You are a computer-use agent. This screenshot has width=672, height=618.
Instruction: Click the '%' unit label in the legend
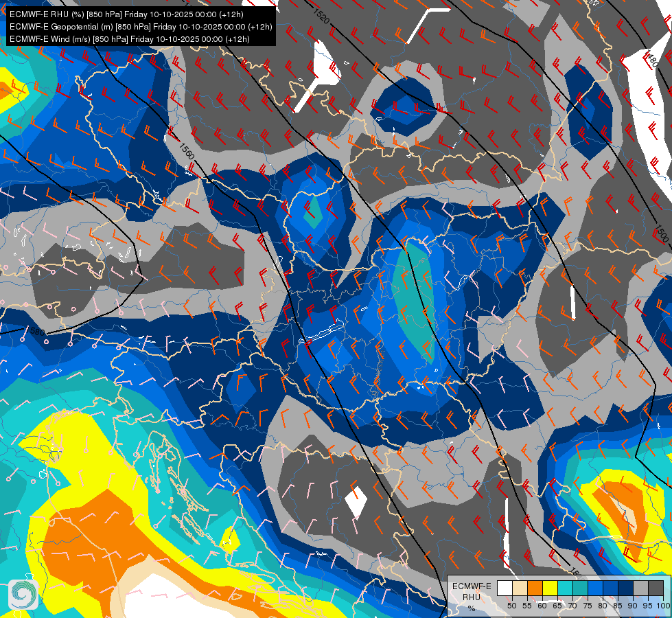(x=472, y=608)
